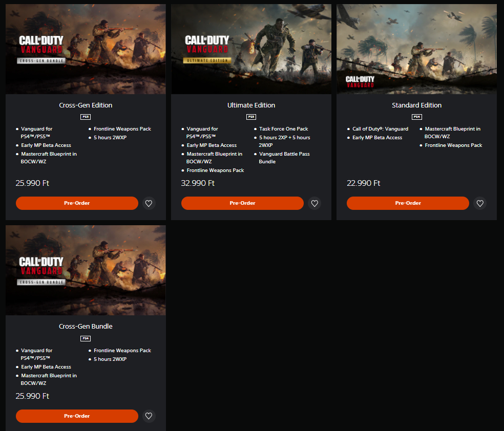Click Cross-Gen Bundle's 25.990 Ft price
This screenshot has width=504, height=431.
click(32, 396)
